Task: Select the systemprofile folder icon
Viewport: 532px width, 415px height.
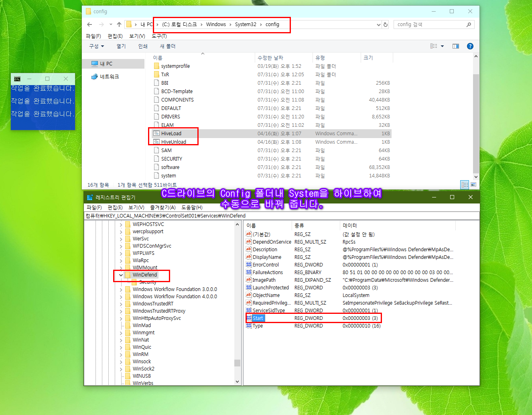Action: coord(156,66)
